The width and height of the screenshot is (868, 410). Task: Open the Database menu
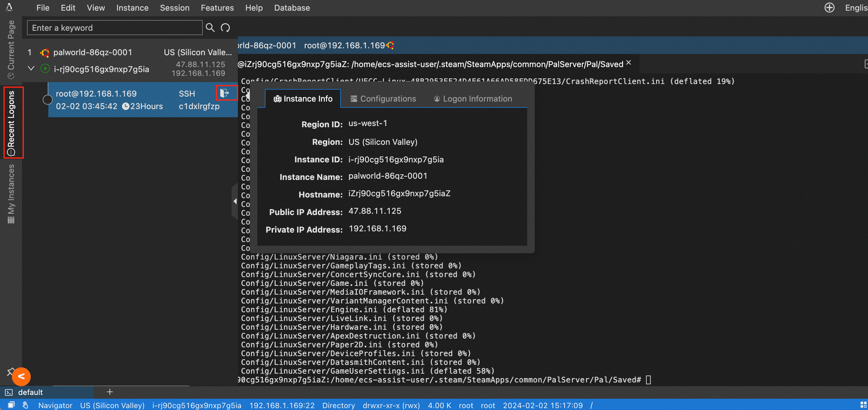[292, 8]
